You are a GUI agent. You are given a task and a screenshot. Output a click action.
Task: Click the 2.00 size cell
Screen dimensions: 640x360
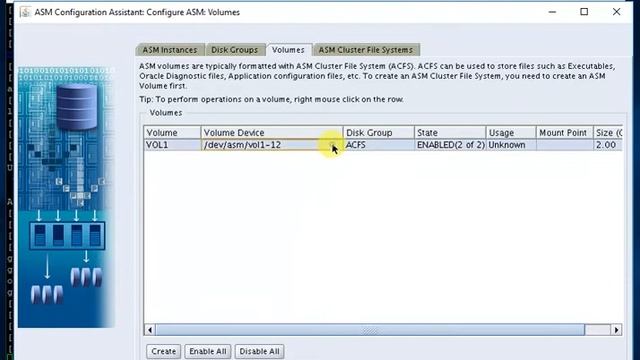pyautogui.click(x=608, y=145)
